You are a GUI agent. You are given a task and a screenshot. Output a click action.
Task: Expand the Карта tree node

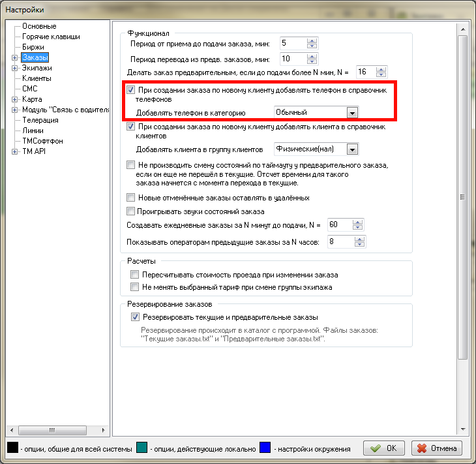pos(14,99)
